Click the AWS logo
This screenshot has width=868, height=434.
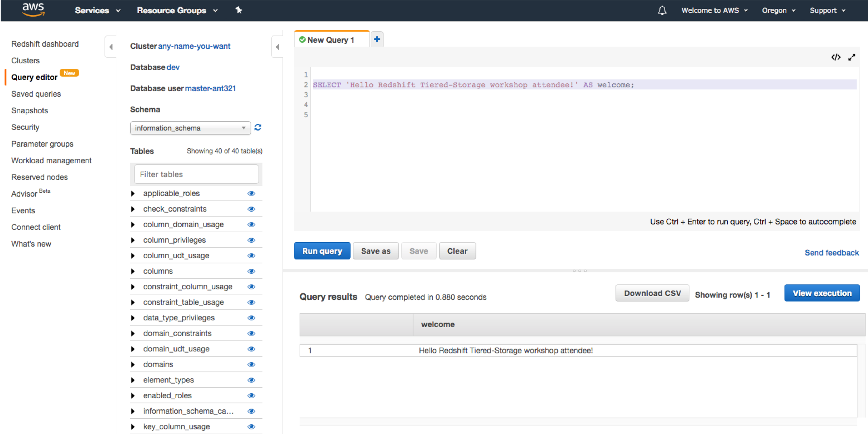(33, 10)
